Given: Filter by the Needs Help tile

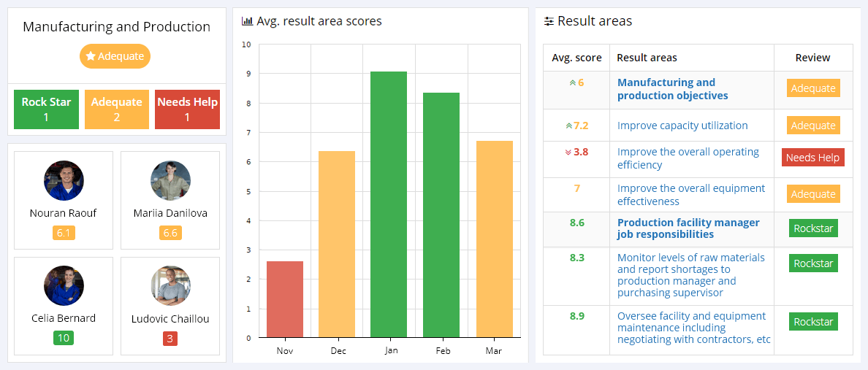Looking at the screenshot, I should click(x=187, y=109).
